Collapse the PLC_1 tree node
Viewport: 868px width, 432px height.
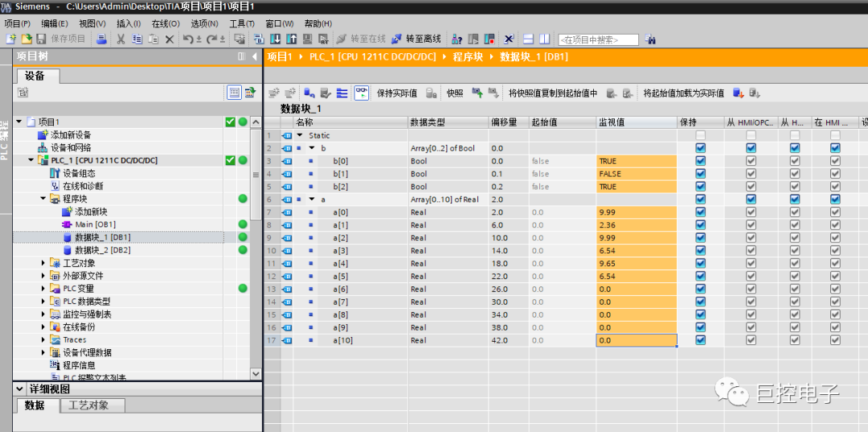tap(31, 160)
